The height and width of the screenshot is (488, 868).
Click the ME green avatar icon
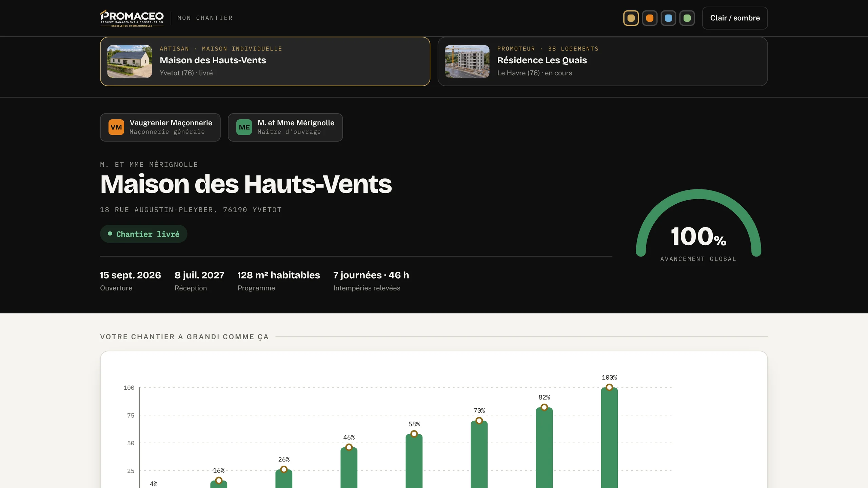(244, 127)
